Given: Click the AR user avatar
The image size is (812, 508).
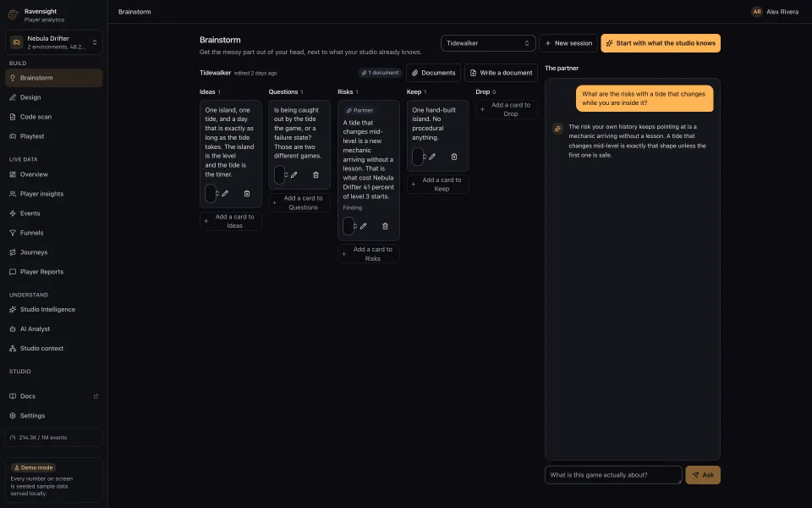Looking at the screenshot, I should point(756,11).
